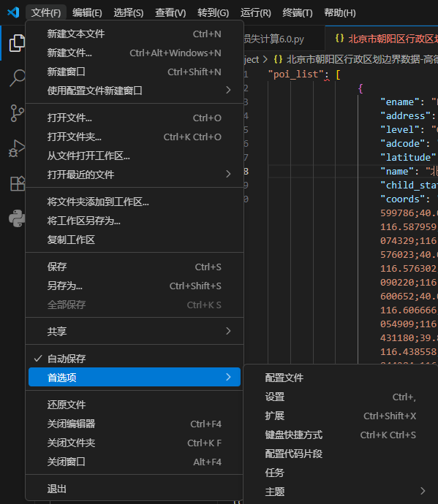This screenshot has height=504, width=438.
Task: Open 键盘快捷方式 in preferences submenu
Action: [342, 435]
